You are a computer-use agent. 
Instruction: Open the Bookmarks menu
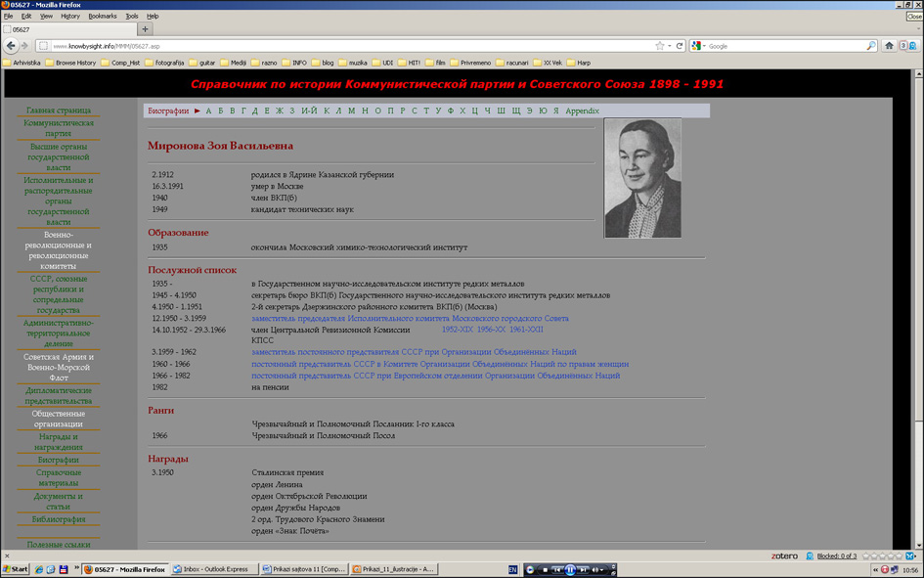click(x=102, y=17)
